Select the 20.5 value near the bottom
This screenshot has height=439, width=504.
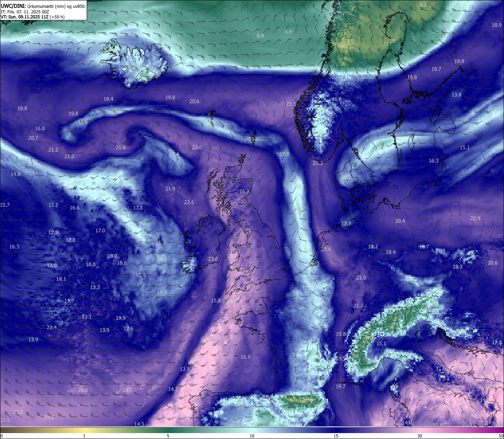coord(467,424)
